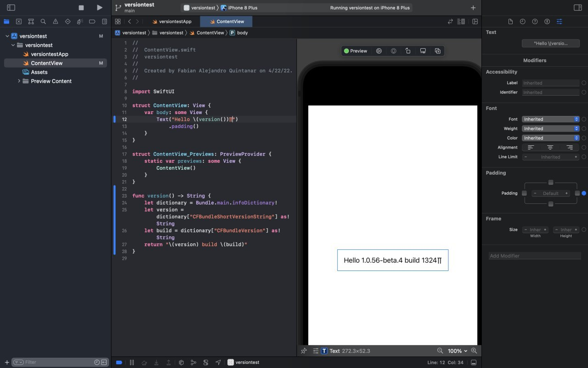This screenshot has height=368, width=588.
Task: Click the green Preview button
Action: pyautogui.click(x=356, y=51)
